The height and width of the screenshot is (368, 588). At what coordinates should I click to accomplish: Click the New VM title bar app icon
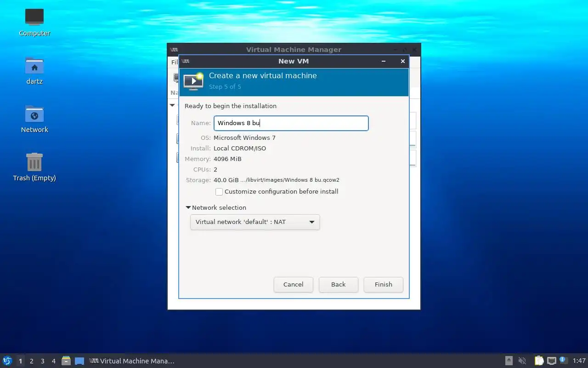186,61
